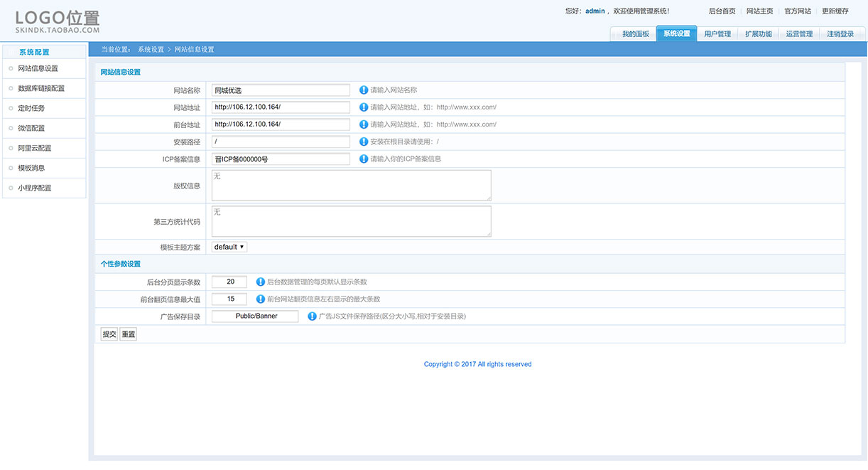This screenshot has height=470, width=868.
Task: Click the info icon next to 广告保存目录
Action: click(x=312, y=316)
